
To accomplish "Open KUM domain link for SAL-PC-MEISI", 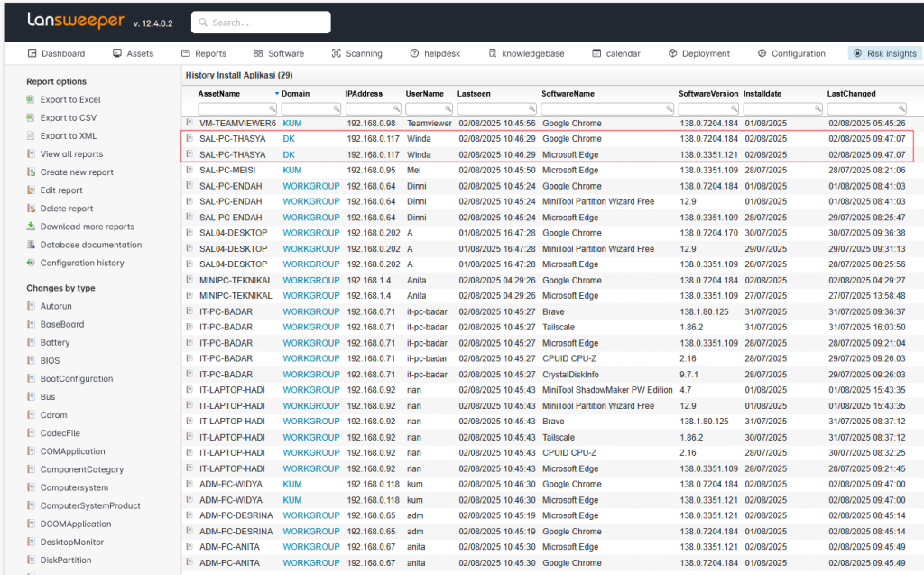I will tap(291, 170).
